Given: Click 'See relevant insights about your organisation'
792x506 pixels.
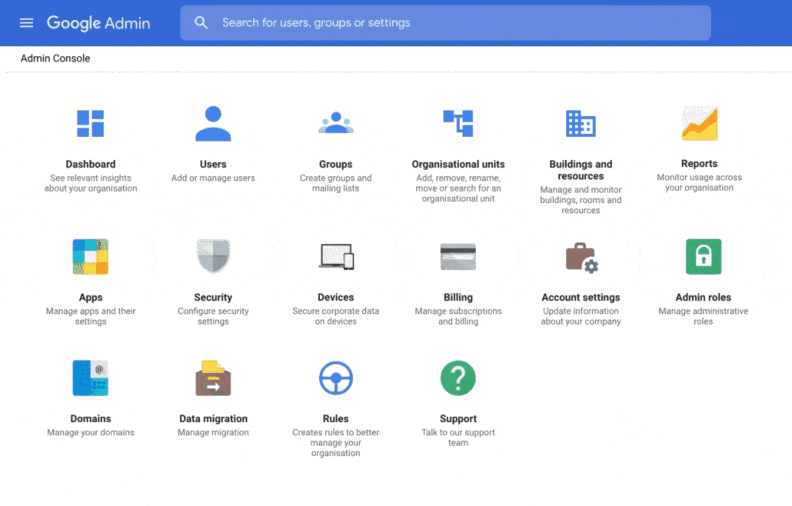Looking at the screenshot, I should pyautogui.click(x=90, y=183).
